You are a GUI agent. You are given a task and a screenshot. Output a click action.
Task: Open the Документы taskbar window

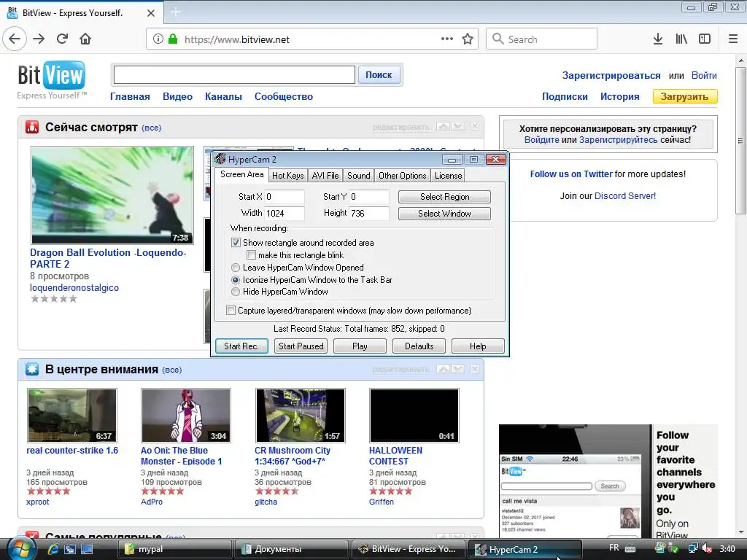(292, 549)
